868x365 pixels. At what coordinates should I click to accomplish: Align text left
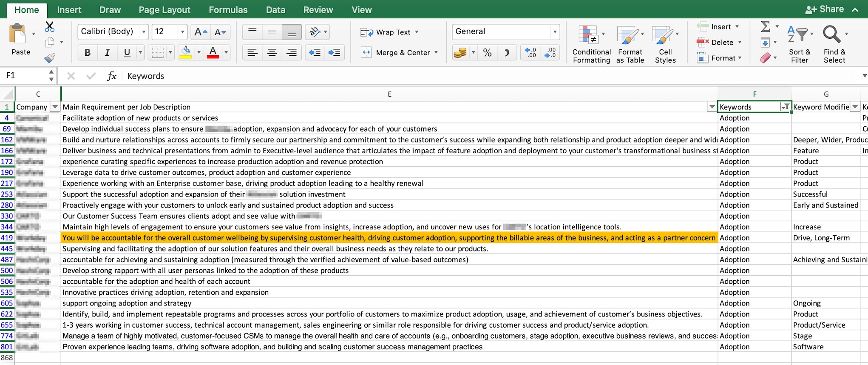point(252,52)
